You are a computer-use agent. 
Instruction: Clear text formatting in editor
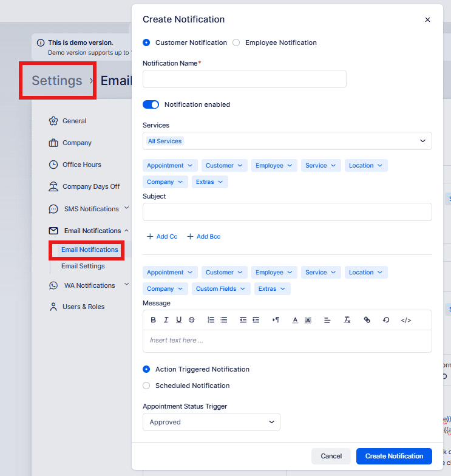click(347, 320)
